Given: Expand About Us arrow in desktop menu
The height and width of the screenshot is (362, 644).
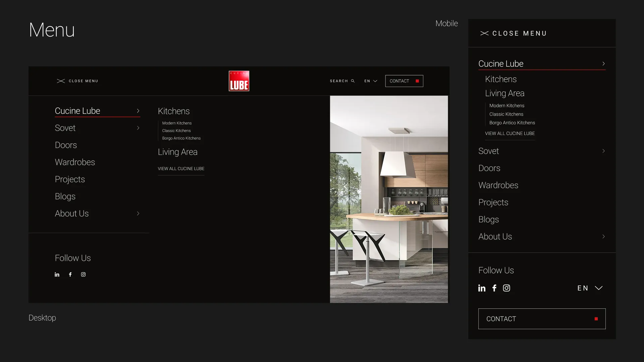Looking at the screenshot, I should point(138,213).
